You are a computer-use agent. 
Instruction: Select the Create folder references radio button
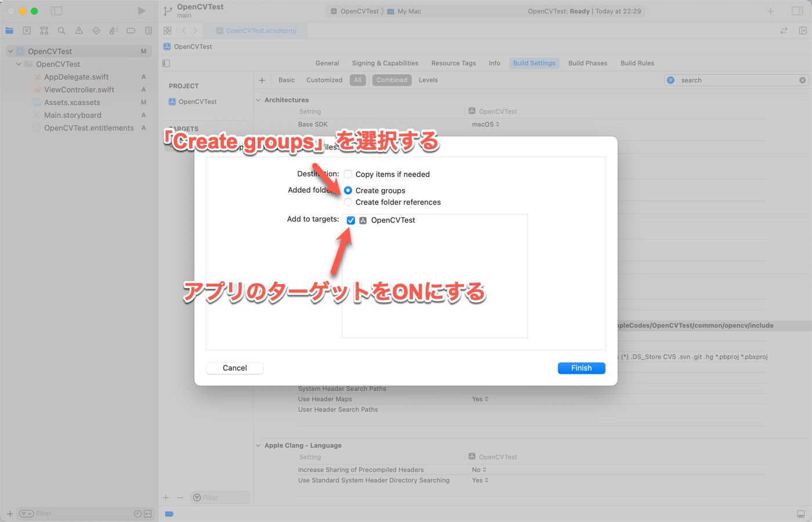[348, 202]
